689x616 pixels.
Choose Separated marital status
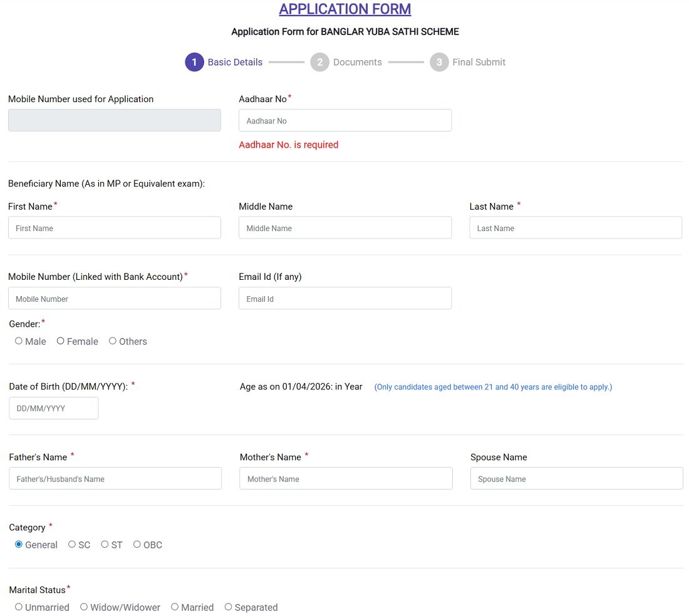(x=228, y=607)
